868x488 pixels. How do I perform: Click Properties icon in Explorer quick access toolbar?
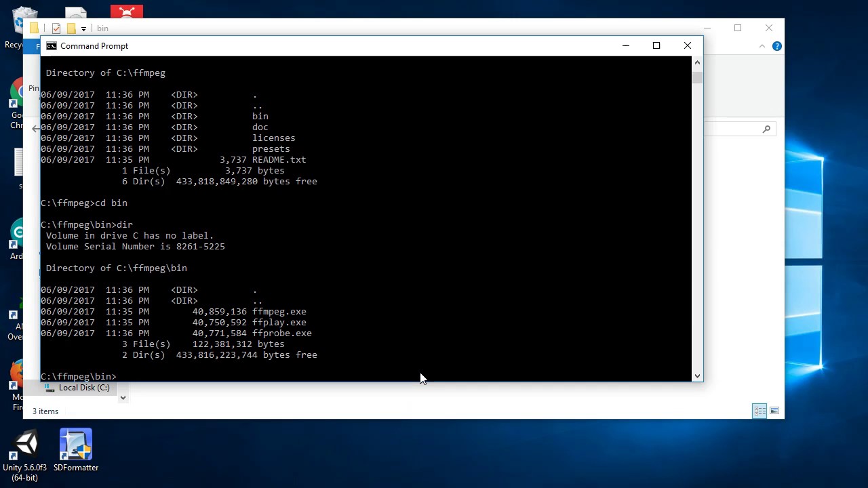56,28
